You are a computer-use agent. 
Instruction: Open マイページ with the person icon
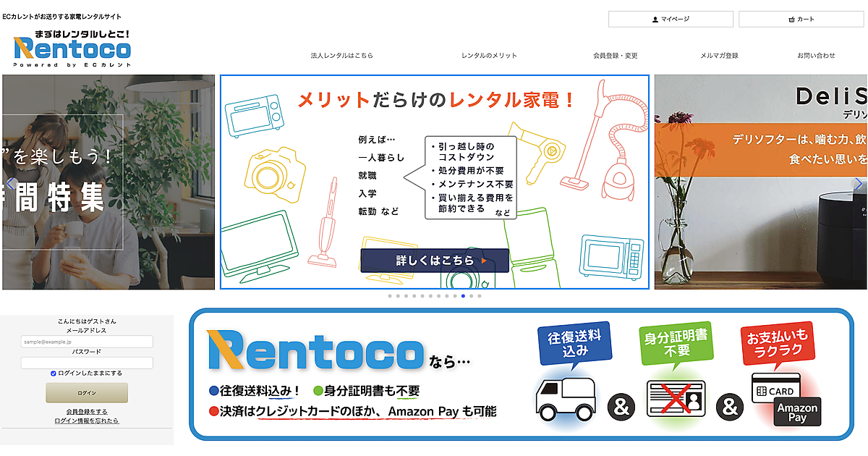tap(671, 20)
